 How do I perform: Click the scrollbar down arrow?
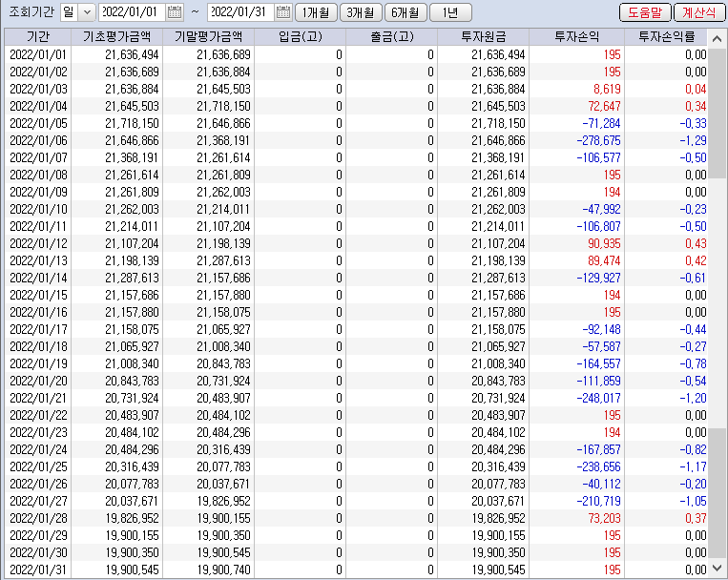point(717,569)
